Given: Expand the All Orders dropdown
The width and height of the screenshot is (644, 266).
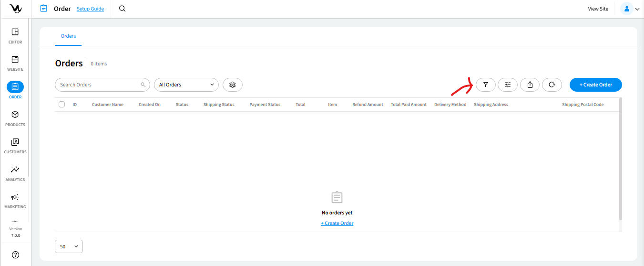Looking at the screenshot, I should click(x=186, y=85).
